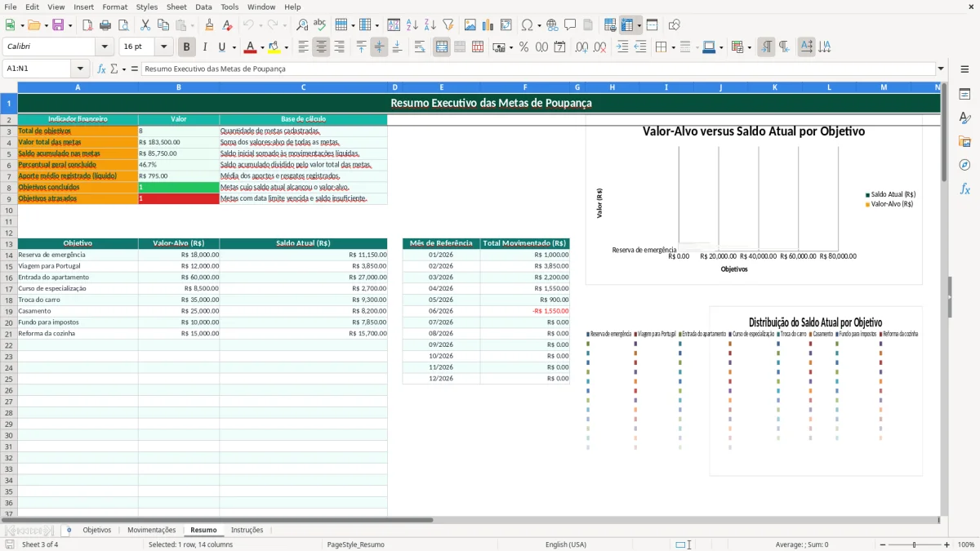The image size is (980, 551).
Task: Click zoom out minus button
Action: (x=881, y=544)
